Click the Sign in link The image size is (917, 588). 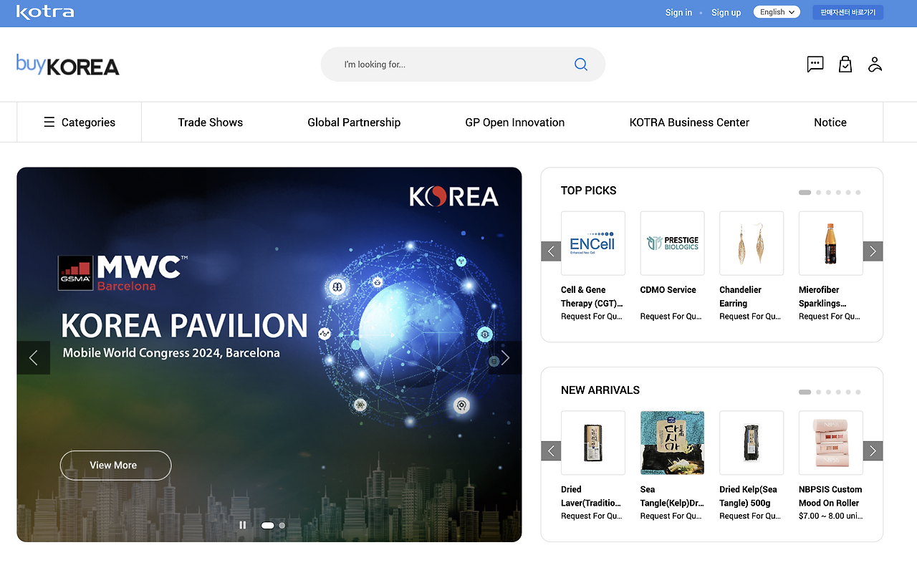[x=678, y=12]
